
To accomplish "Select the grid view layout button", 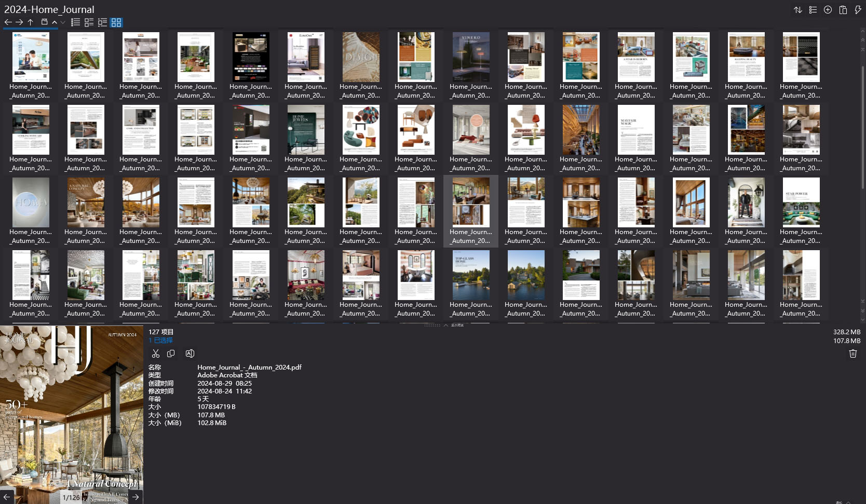I will coord(116,22).
